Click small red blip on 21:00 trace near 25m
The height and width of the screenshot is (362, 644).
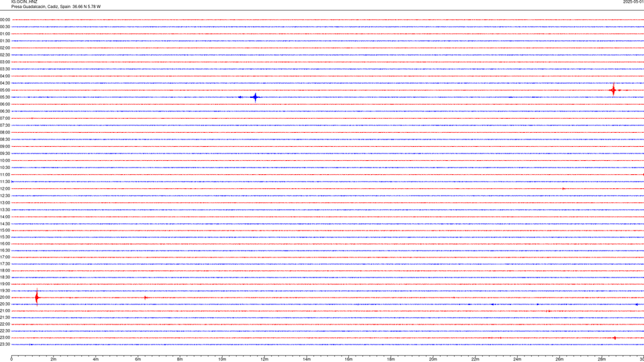[548, 311]
